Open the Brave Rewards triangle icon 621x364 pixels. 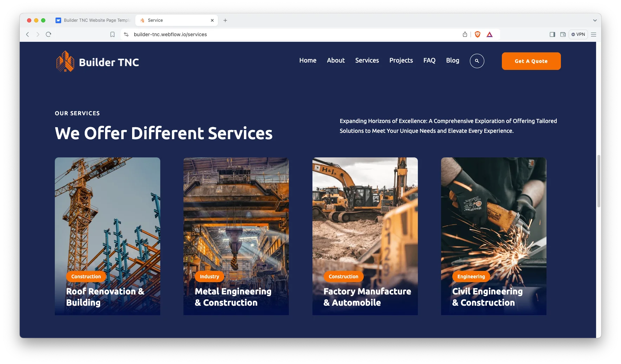pyautogui.click(x=490, y=34)
